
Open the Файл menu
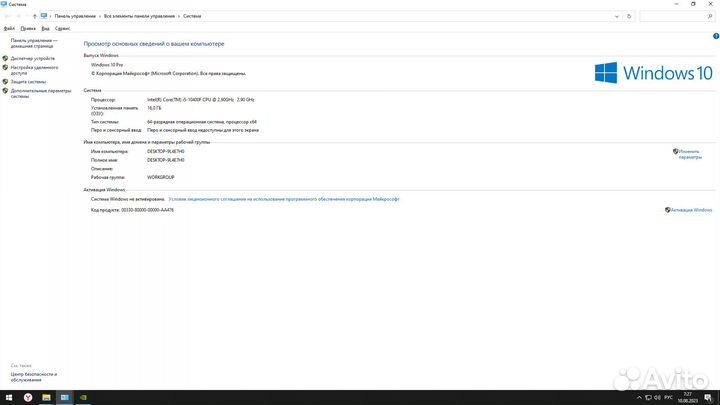[9, 28]
